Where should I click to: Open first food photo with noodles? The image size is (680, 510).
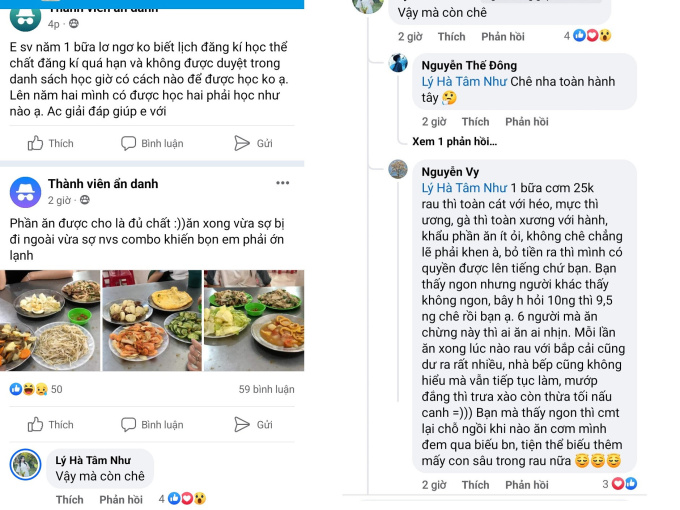pyautogui.click(x=50, y=320)
